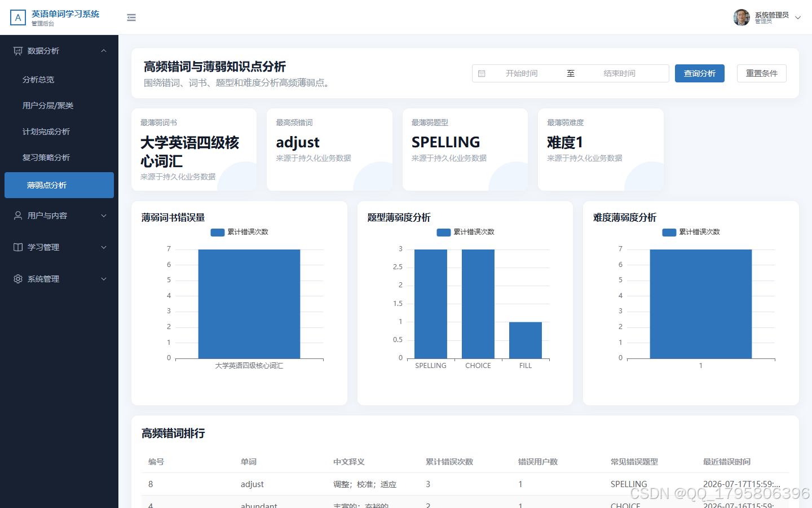The image size is (812, 508).
Task: Select the active 薄弱点分析 menu item
Action: [59, 185]
